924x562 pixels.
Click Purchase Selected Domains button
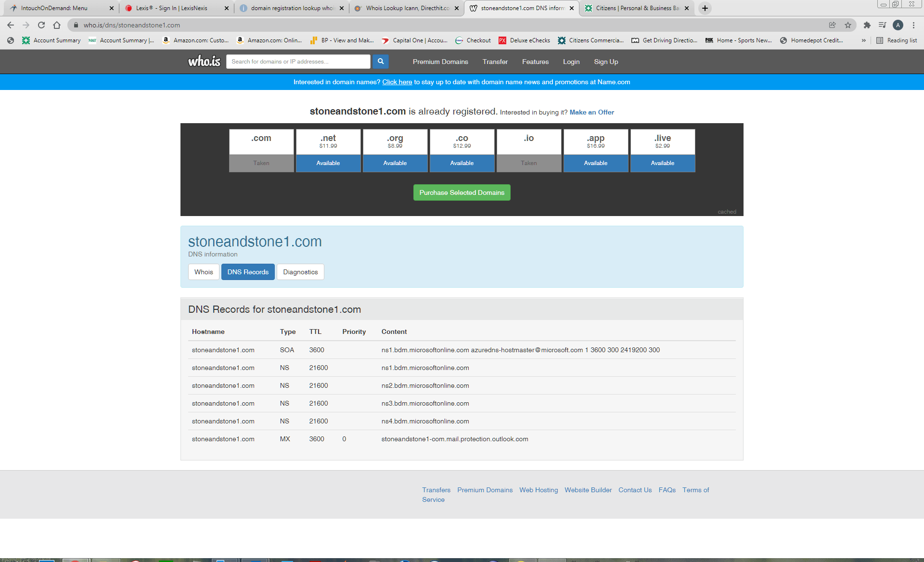pyautogui.click(x=462, y=192)
